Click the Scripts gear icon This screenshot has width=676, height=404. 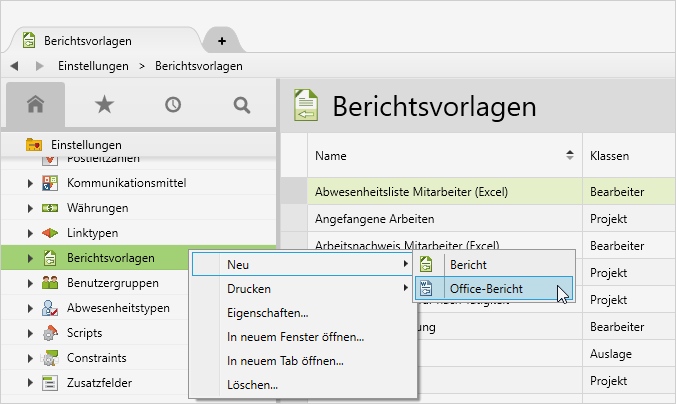coord(50,333)
